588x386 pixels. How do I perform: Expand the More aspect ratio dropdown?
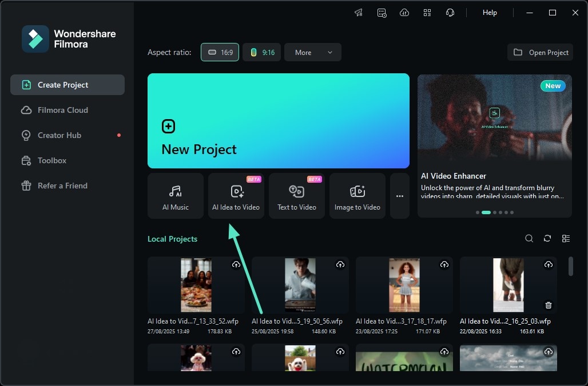tap(313, 52)
